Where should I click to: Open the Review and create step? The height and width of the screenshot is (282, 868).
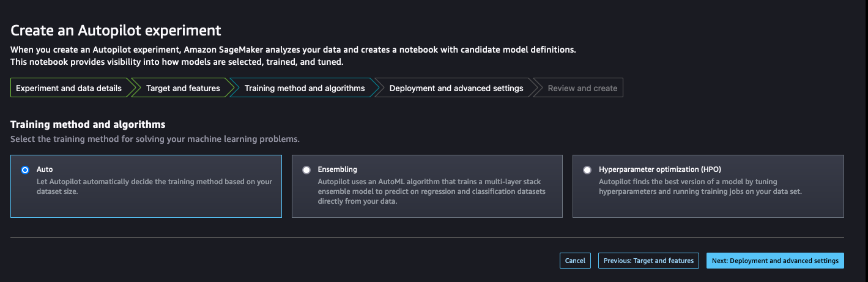[x=582, y=88]
